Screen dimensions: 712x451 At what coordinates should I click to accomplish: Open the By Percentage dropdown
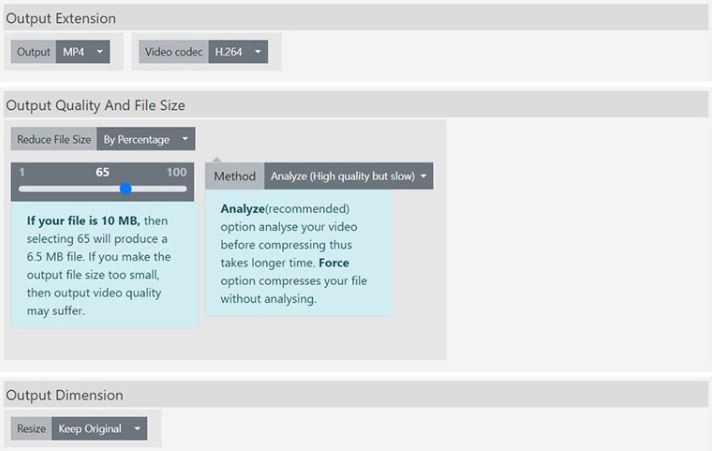[145, 139]
